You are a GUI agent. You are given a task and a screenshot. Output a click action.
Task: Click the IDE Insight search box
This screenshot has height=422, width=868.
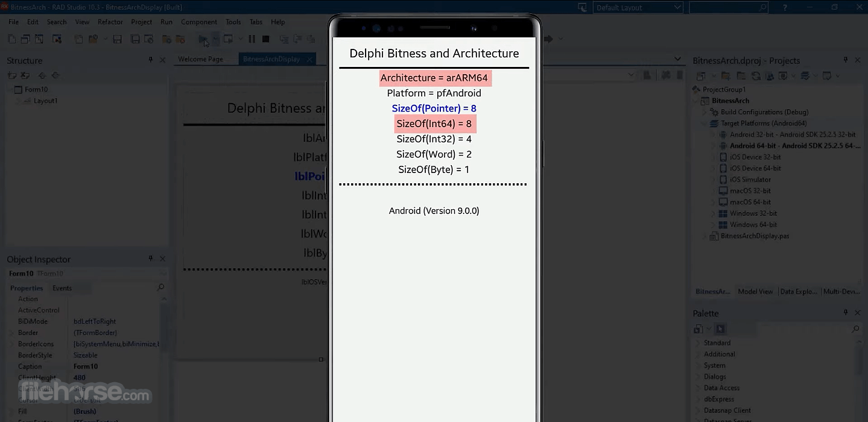(x=729, y=7)
